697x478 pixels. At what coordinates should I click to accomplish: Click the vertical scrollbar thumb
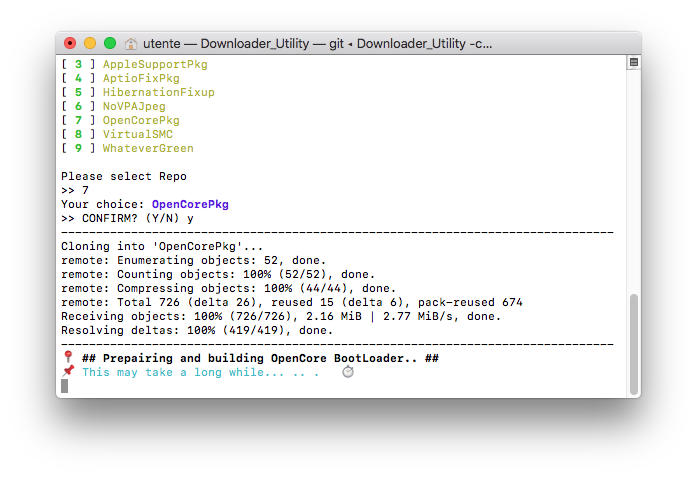point(634,345)
